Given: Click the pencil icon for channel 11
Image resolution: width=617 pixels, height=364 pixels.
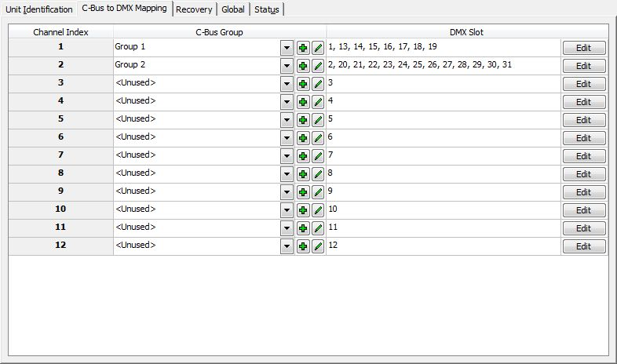Looking at the screenshot, I should pyautogui.click(x=318, y=228).
